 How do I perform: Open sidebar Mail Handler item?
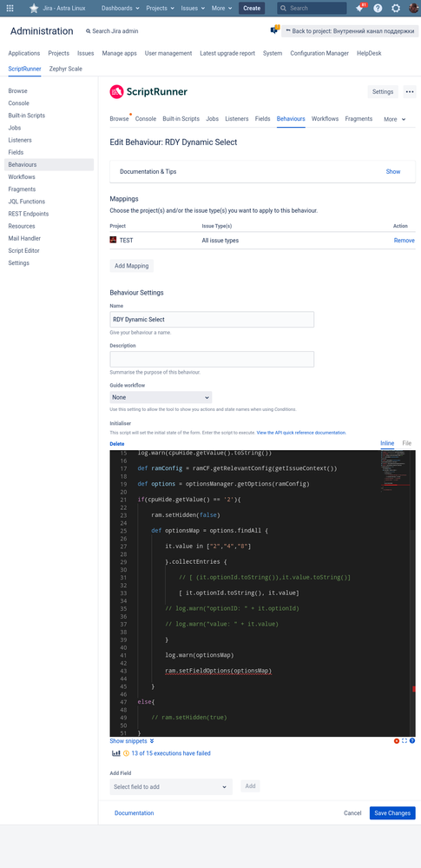[x=24, y=239]
